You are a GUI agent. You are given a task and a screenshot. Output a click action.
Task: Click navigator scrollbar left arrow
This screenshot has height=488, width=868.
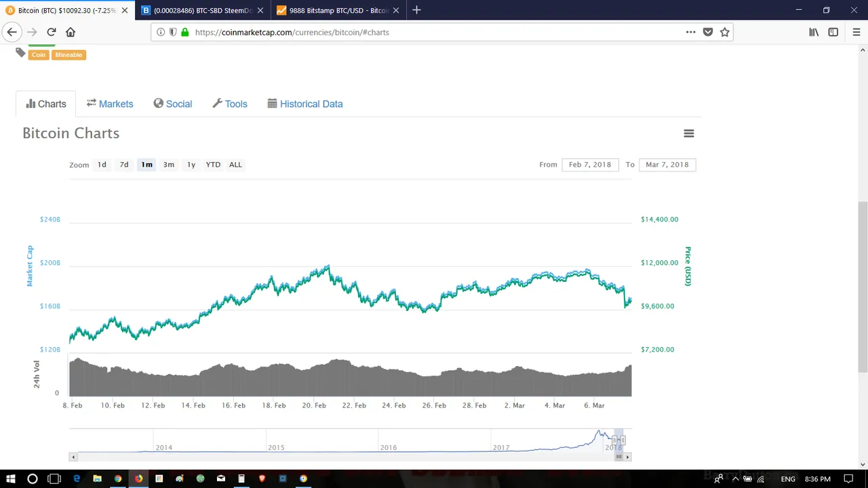click(x=73, y=457)
